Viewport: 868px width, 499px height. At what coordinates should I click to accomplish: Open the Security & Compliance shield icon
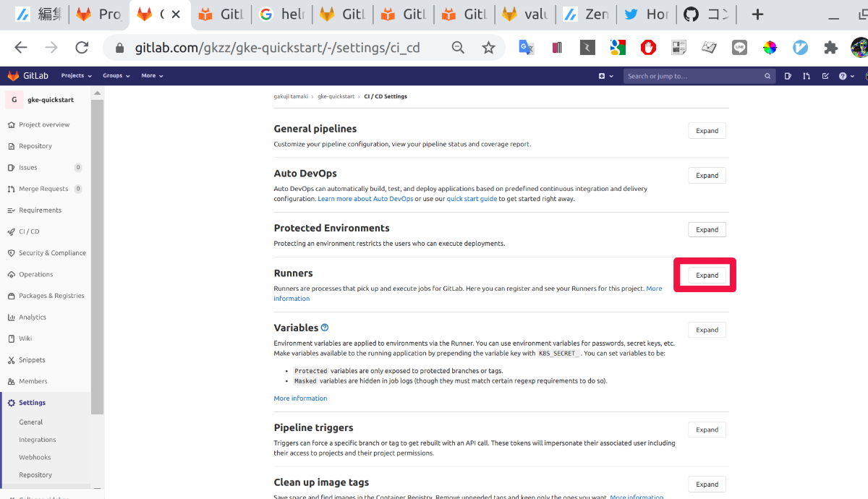click(11, 253)
